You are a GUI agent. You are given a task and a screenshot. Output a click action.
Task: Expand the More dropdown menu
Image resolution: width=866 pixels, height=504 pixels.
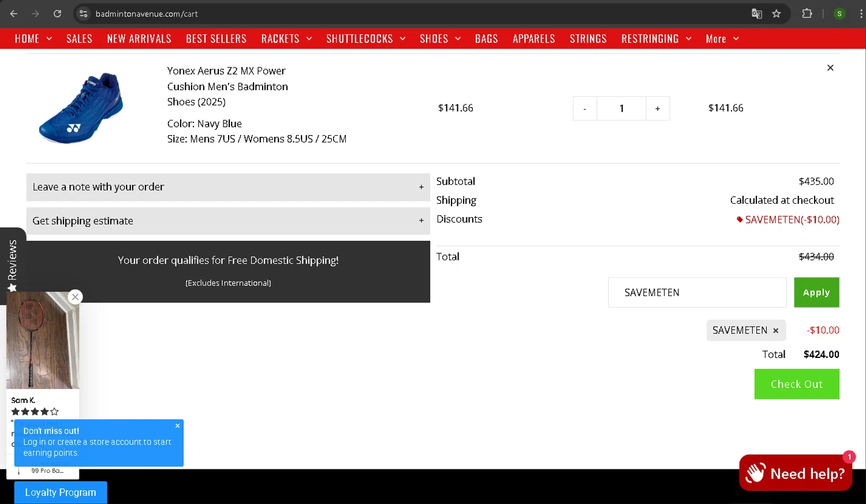pos(722,39)
